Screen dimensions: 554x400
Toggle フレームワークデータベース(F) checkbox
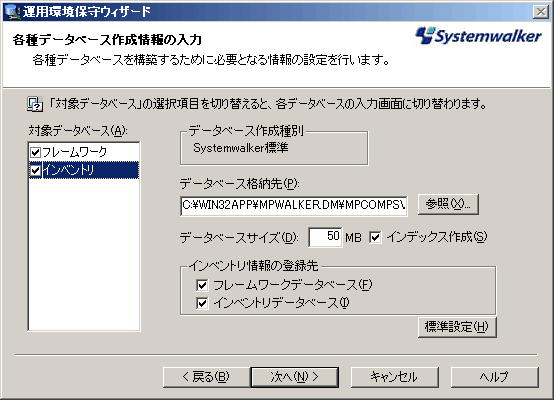[x=202, y=285]
